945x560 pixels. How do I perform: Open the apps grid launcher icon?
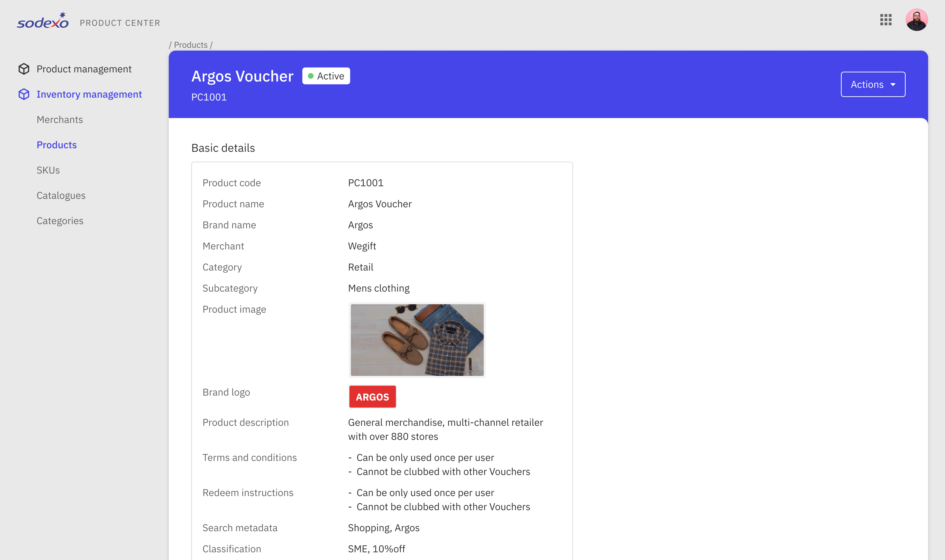coord(885,20)
